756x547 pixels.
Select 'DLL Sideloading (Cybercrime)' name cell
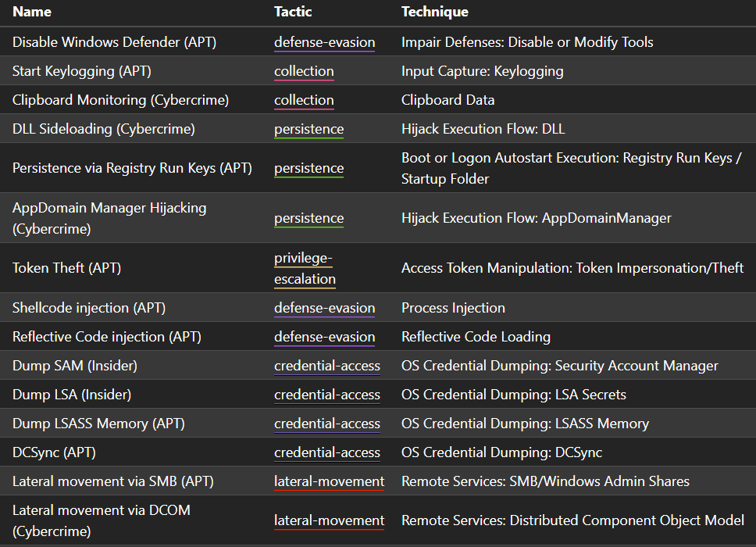pyautogui.click(x=104, y=129)
